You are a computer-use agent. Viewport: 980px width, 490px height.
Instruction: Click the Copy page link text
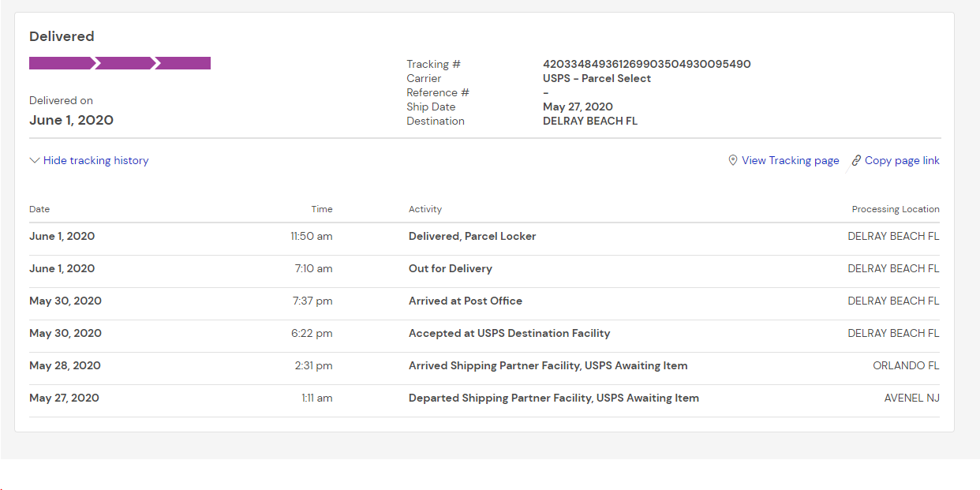point(902,160)
